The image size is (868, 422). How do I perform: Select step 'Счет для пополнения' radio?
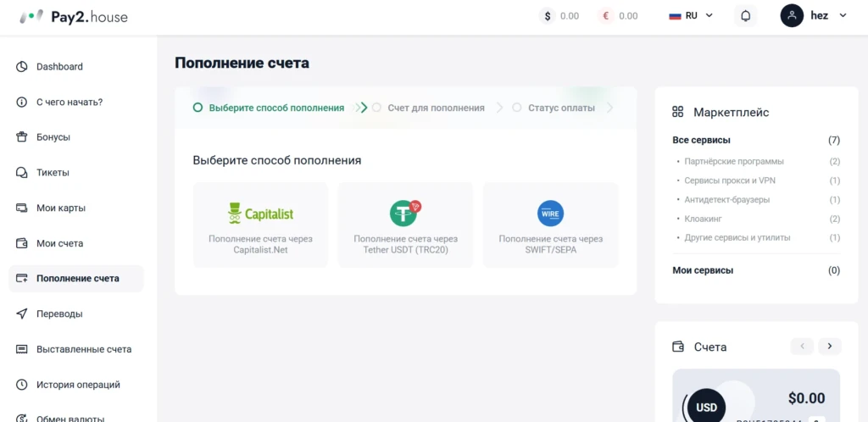pyautogui.click(x=376, y=108)
